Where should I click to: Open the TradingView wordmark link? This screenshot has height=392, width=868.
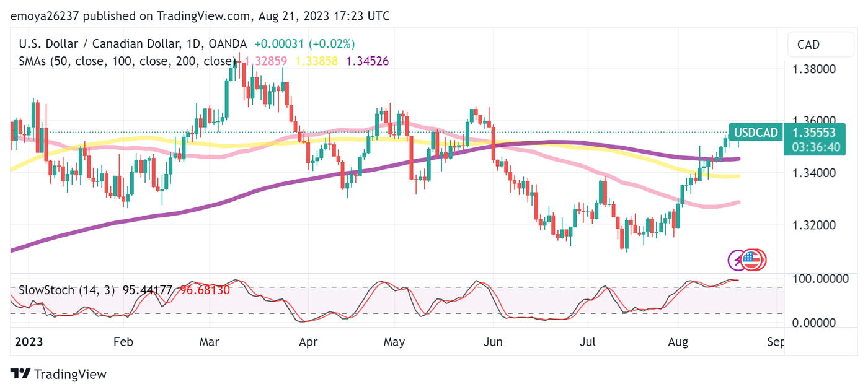pyautogui.click(x=70, y=374)
